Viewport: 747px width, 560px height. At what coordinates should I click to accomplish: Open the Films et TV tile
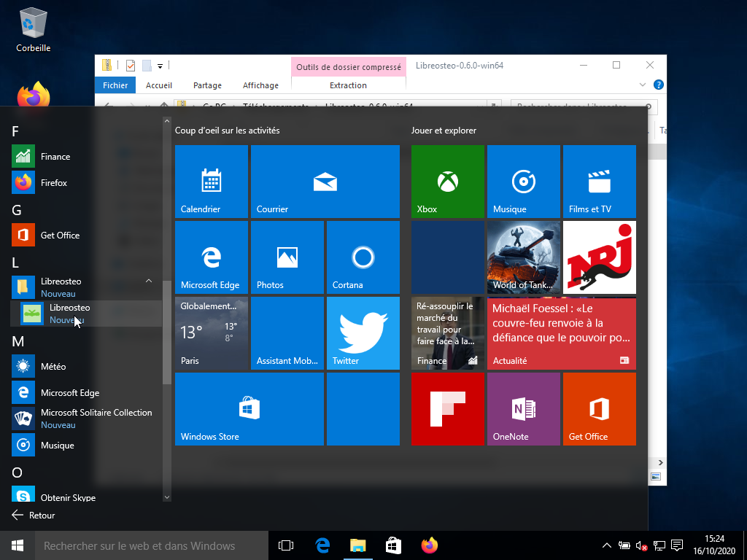click(x=600, y=182)
